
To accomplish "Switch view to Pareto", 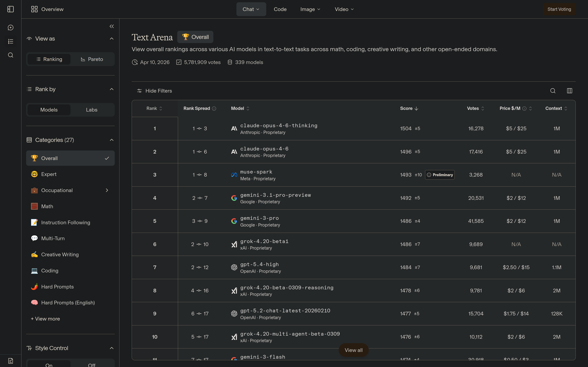I will pyautogui.click(x=92, y=59).
